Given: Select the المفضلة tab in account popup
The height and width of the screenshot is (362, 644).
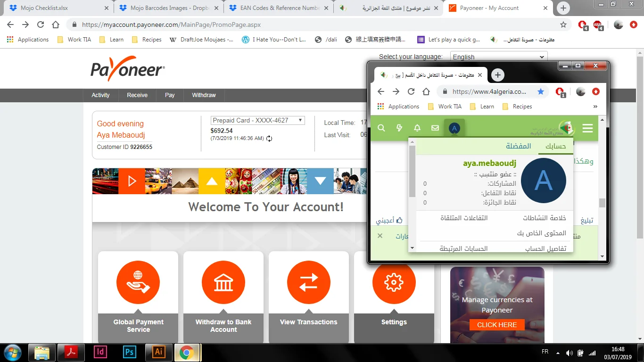Looking at the screenshot, I should (519, 146).
